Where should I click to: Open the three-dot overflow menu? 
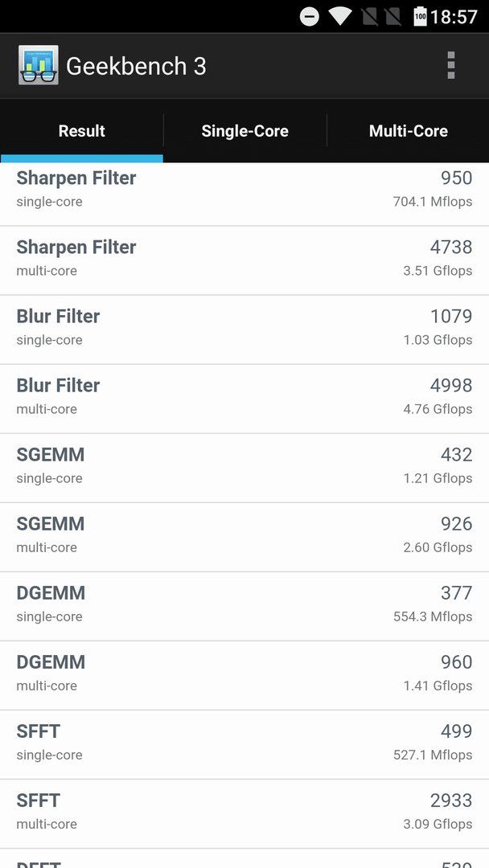(x=450, y=65)
